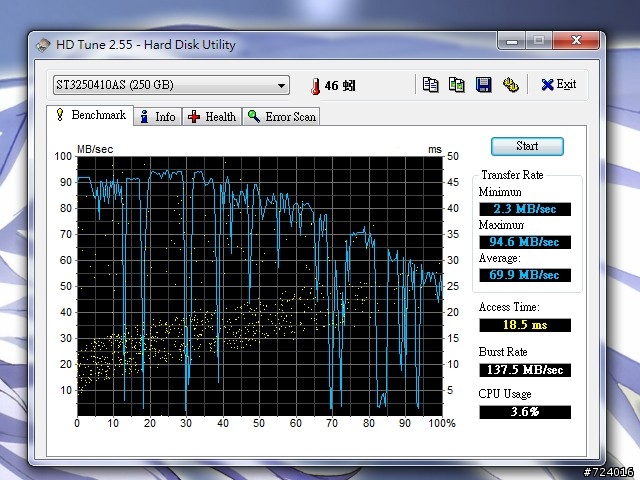Open the options tools icon
Screen dimensions: 640x480
click(510, 84)
